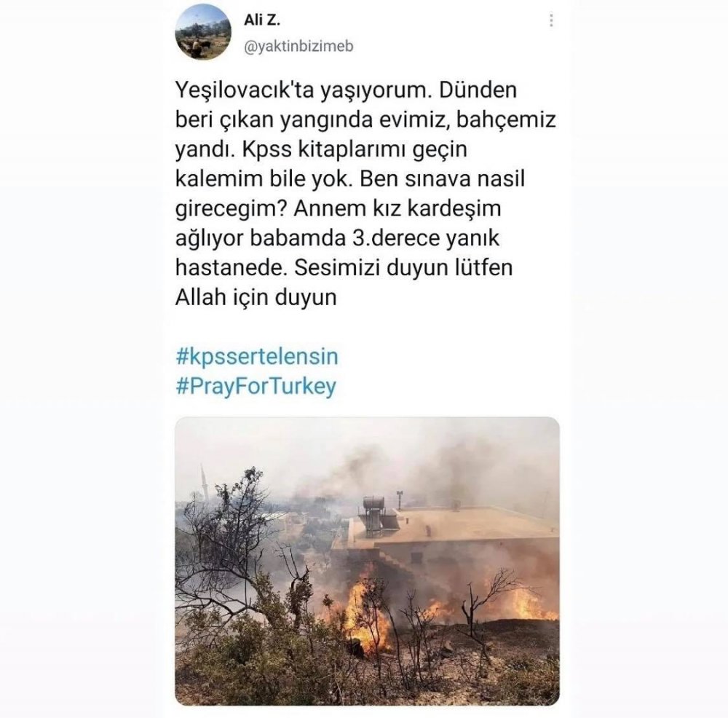Open Ali Z.'s profile avatar picture
Screen dimensions: 728x718
point(203,32)
